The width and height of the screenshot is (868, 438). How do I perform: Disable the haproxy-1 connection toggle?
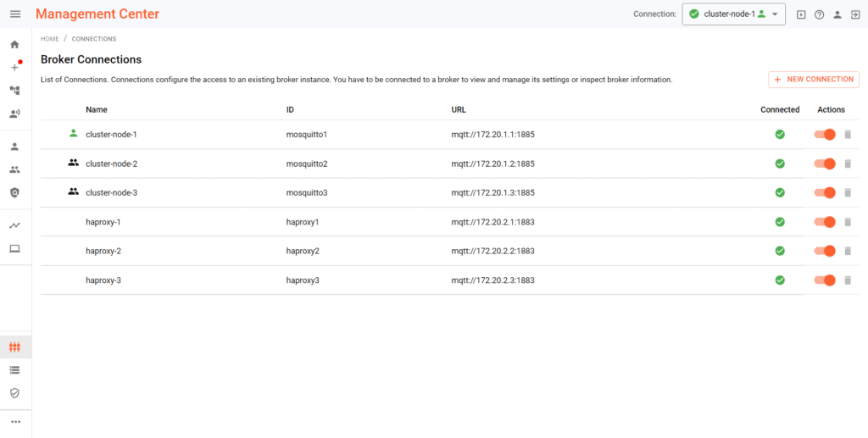825,222
